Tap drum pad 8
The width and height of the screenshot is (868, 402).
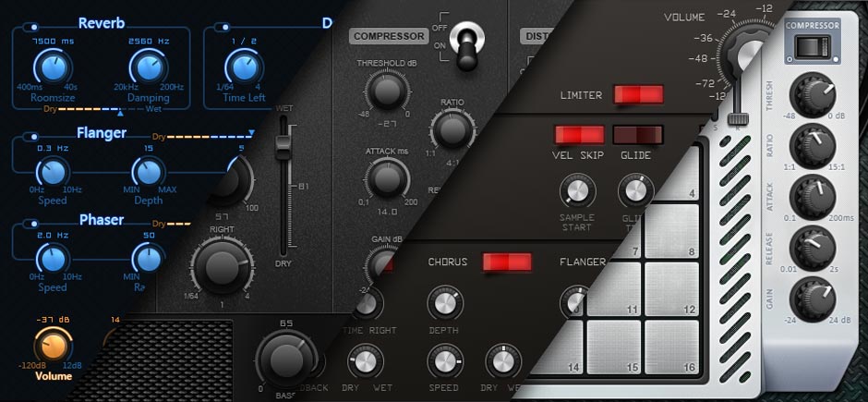(x=671, y=231)
